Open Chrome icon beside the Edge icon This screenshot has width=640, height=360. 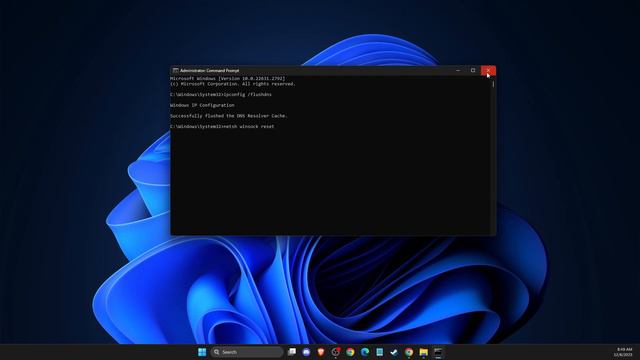(350, 352)
